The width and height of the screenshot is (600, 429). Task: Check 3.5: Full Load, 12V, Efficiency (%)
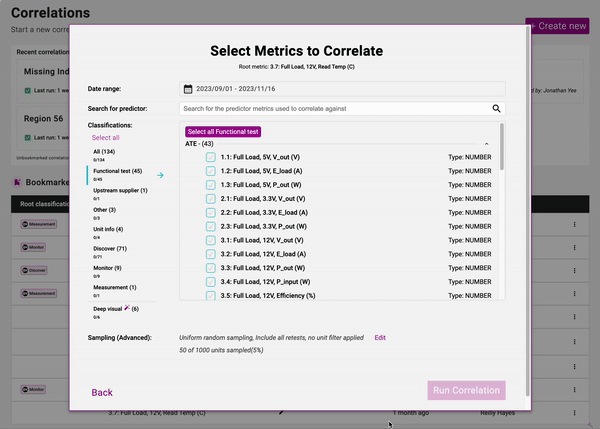coord(211,295)
